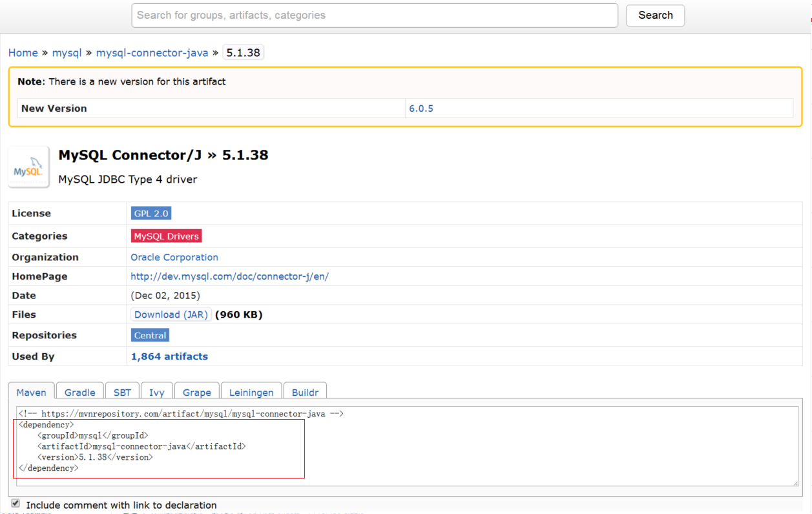The image size is (812, 514).
Task: Open mysql-connector-java breadcrumb link
Action: point(152,53)
